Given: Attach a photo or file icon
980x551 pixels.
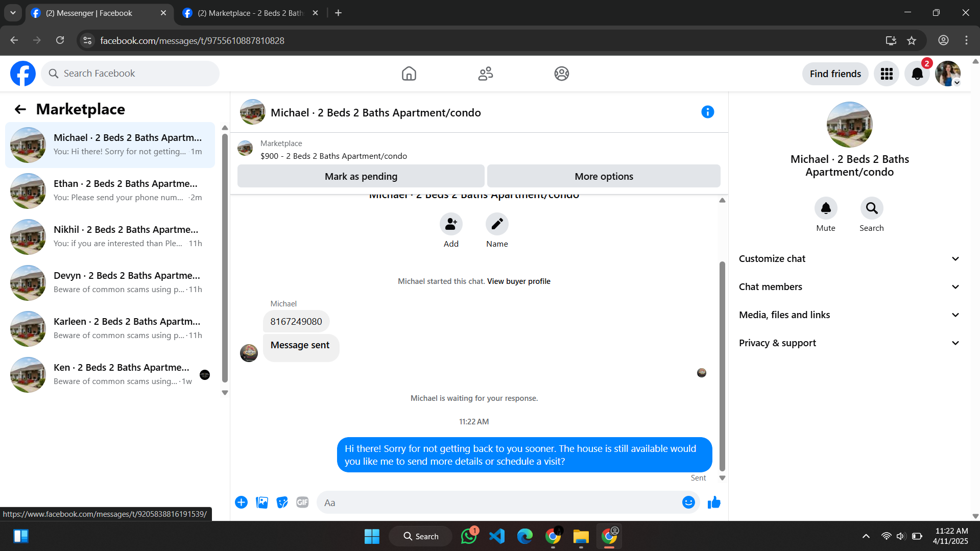Looking at the screenshot, I should 262,502.
